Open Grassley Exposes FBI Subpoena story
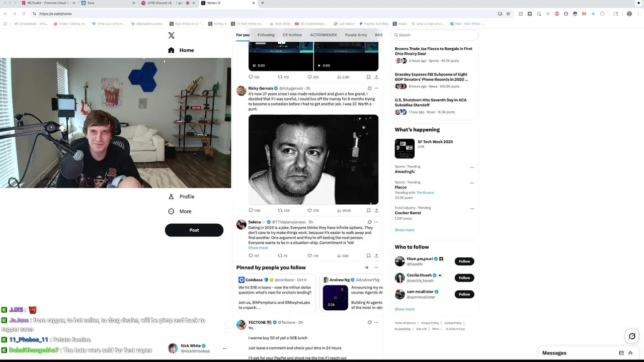The image size is (644, 362). coord(434,80)
